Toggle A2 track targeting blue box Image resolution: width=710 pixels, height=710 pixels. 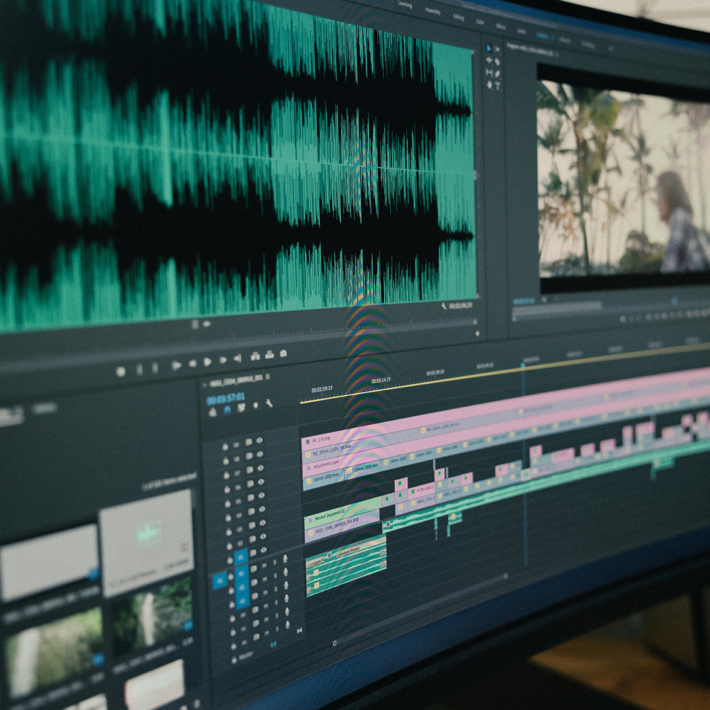pyautogui.click(x=242, y=587)
